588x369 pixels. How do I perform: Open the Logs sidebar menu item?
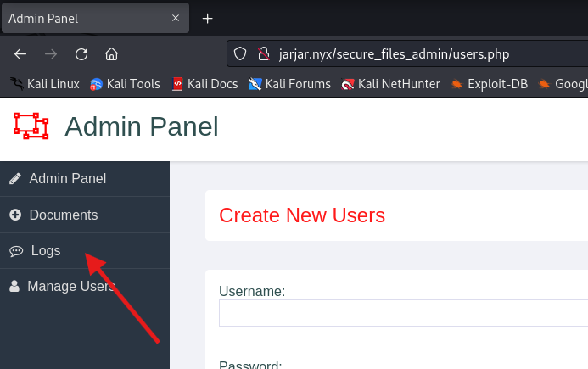point(46,251)
